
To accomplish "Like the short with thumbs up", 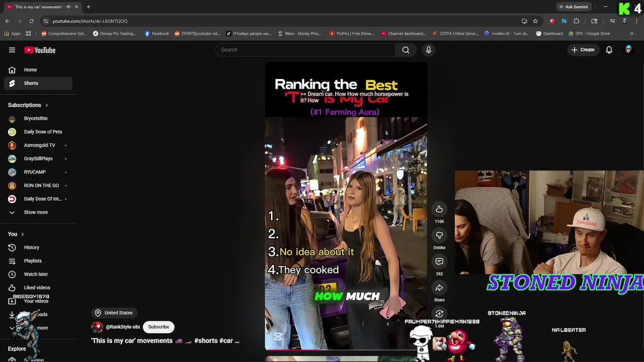I will tap(439, 209).
